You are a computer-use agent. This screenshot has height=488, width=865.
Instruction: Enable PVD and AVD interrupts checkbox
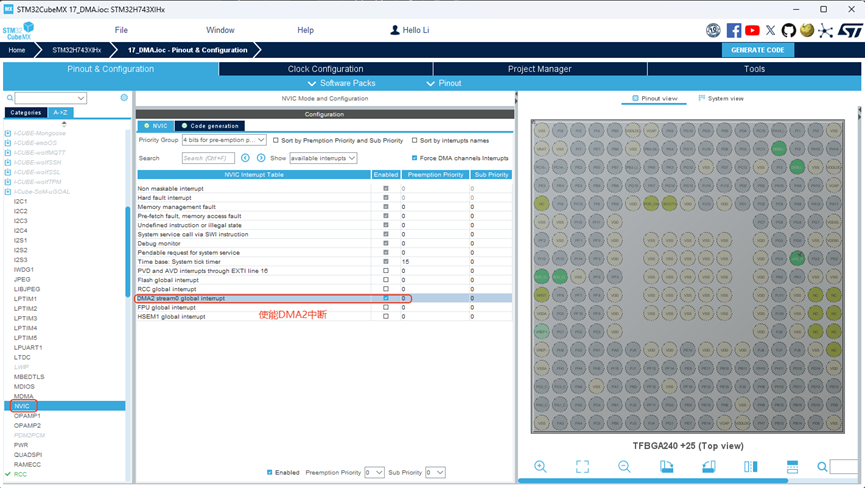386,271
